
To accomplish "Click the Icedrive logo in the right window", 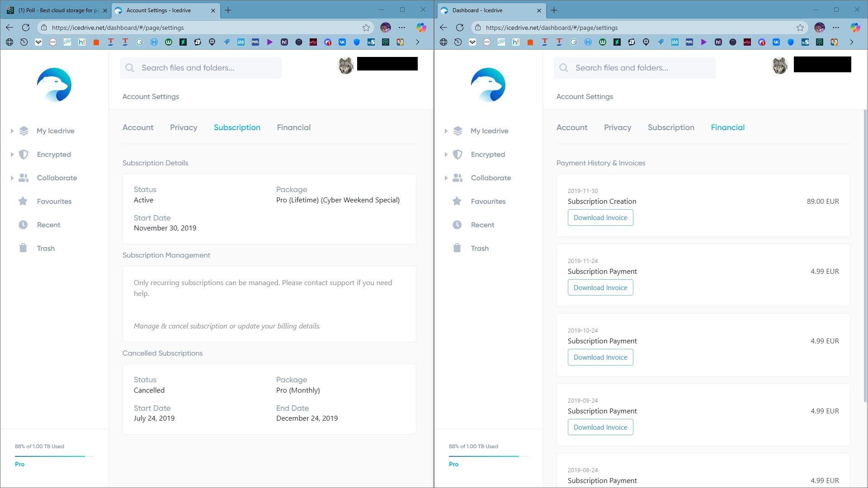I will [x=488, y=85].
